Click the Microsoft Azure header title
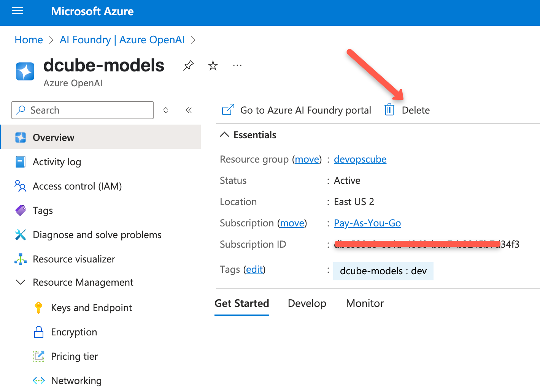This screenshot has height=392, width=540. (x=92, y=11)
